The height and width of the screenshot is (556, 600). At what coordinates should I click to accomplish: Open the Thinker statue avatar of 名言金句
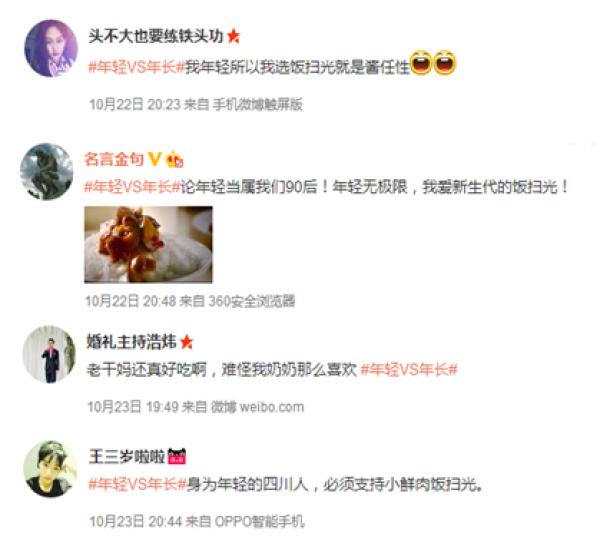(47, 171)
